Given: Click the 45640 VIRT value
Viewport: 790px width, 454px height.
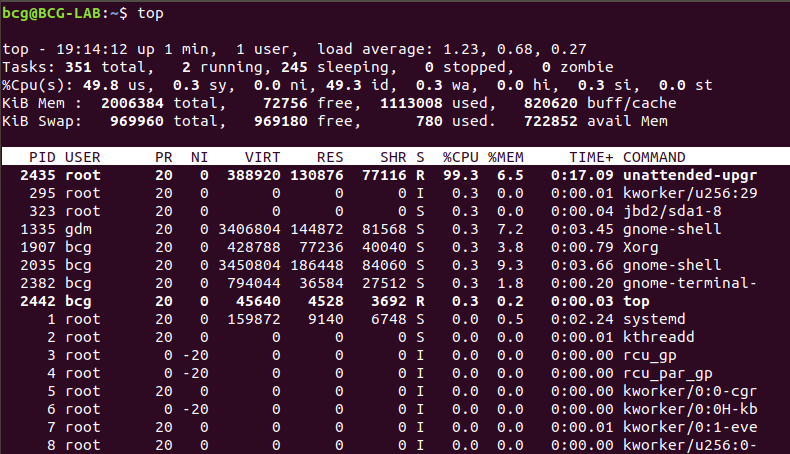Looking at the screenshot, I should tap(258, 301).
